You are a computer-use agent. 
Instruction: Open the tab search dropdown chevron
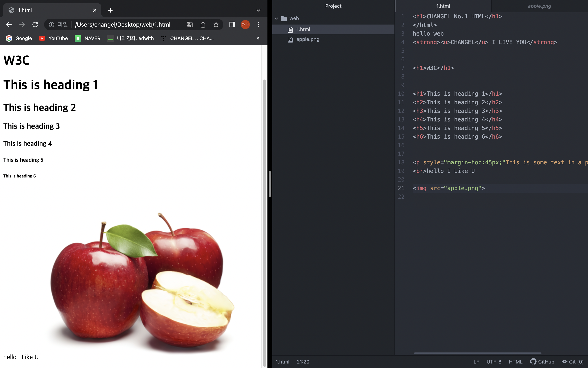pos(258,10)
